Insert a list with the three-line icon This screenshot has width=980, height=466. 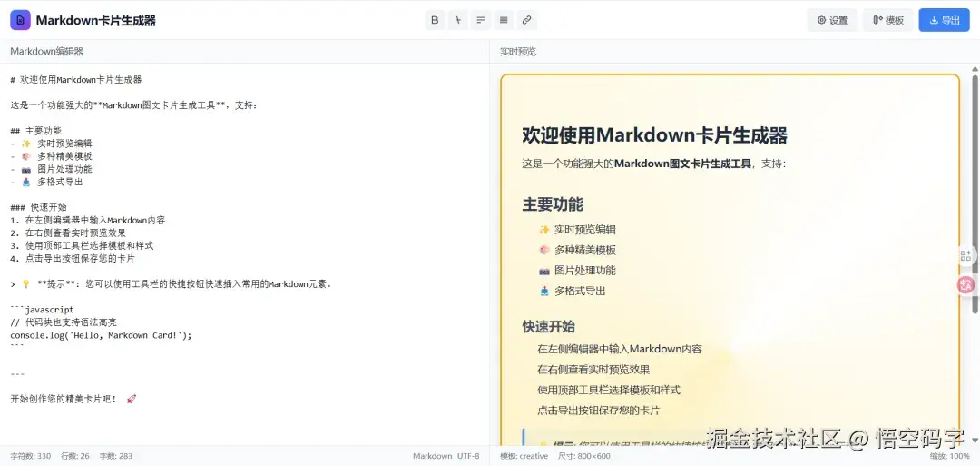pyautogui.click(x=481, y=20)
